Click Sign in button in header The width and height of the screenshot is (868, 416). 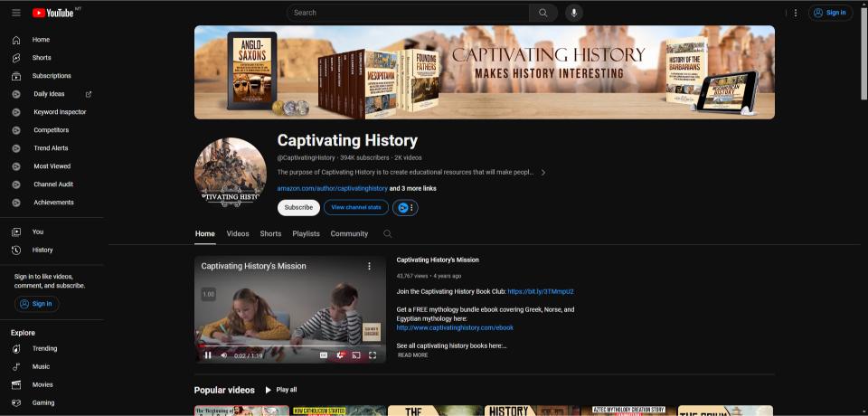tap(830, 13)
